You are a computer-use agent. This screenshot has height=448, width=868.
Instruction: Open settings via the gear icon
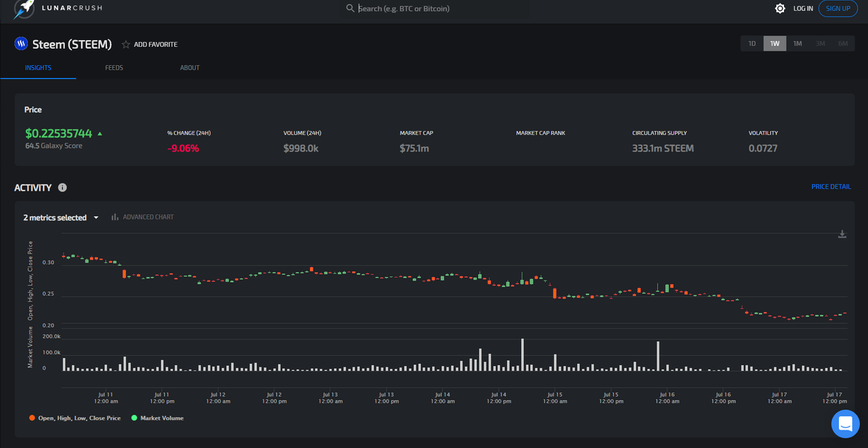(x=780, y=9)
